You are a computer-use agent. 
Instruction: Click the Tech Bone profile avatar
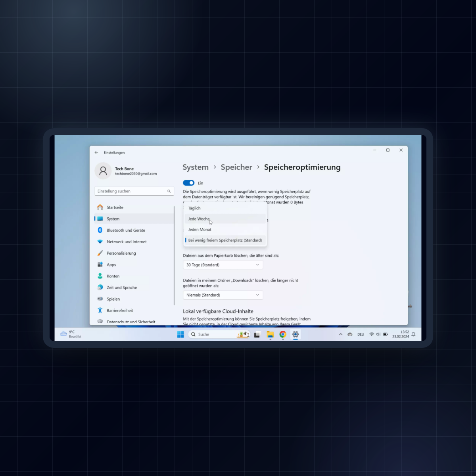point(103,171)
